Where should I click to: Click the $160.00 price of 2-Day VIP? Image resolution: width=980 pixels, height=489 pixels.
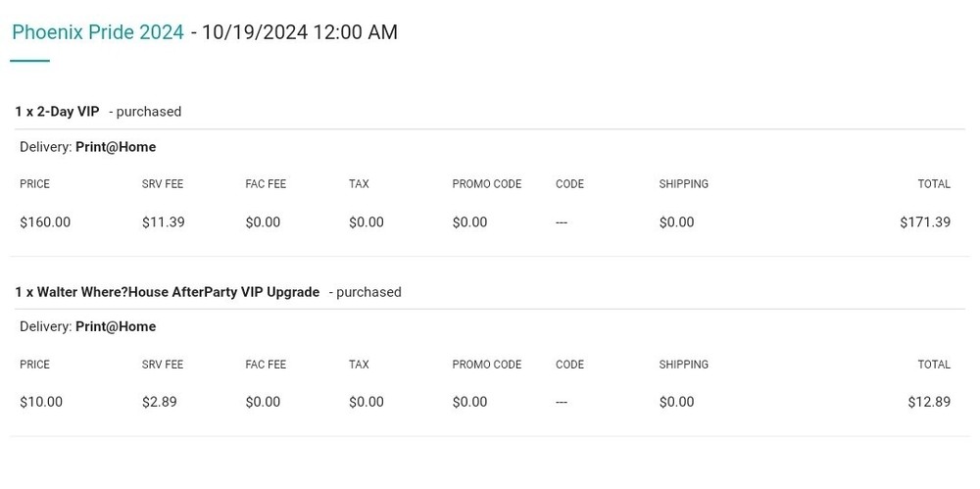pos(45,222)
